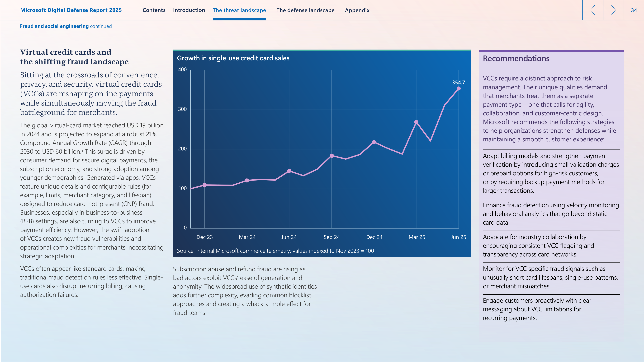644x362 pixels.
Task: Click the Subscription abuse and refund fraud paragraph
Action: click(x=245, y=291)
